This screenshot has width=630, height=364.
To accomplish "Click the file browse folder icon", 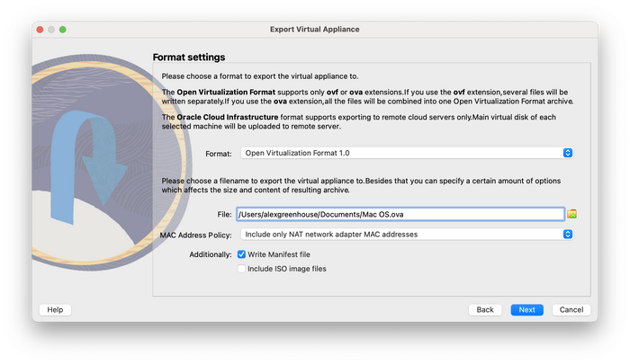I will pos(571,214).
